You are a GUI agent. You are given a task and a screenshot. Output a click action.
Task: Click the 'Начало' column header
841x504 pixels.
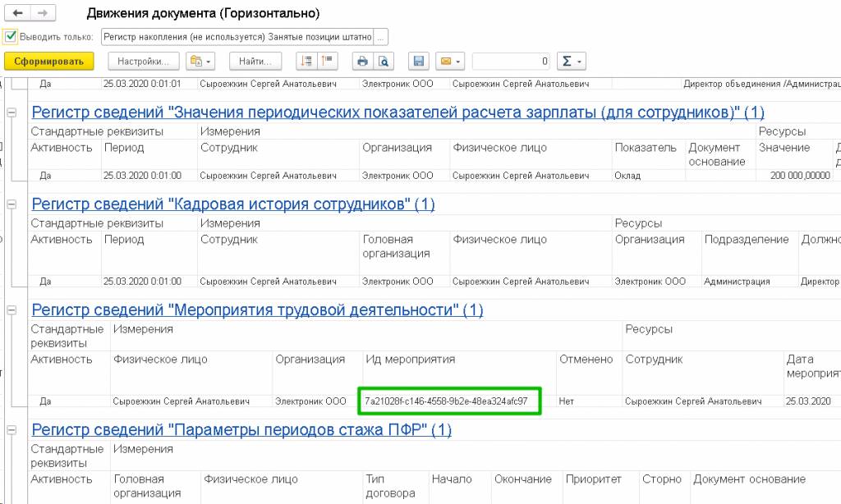coord(452,479)
